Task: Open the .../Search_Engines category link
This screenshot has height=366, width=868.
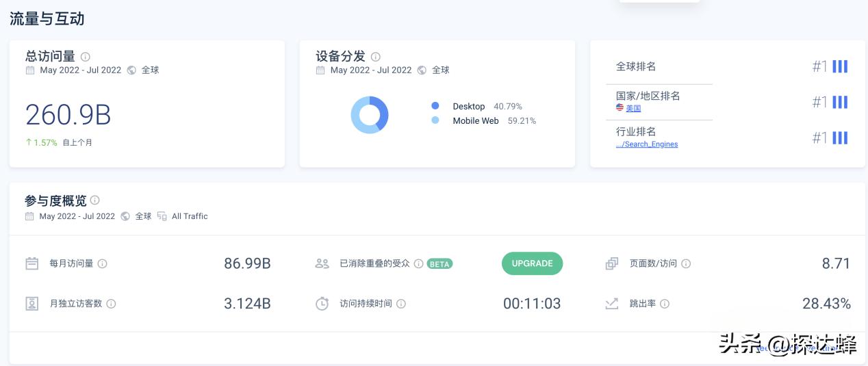Action: click(x=647, y=144)
